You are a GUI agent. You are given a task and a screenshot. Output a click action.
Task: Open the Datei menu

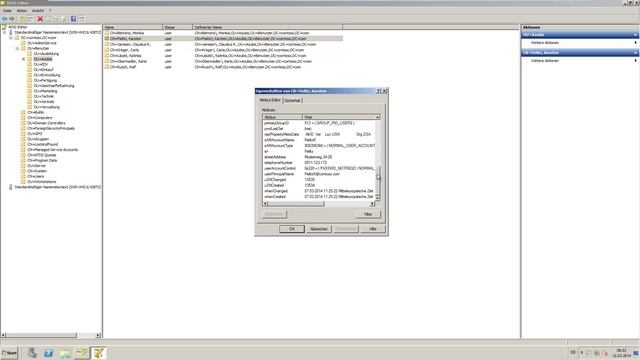pyautogui.click(x=7, y=11)
